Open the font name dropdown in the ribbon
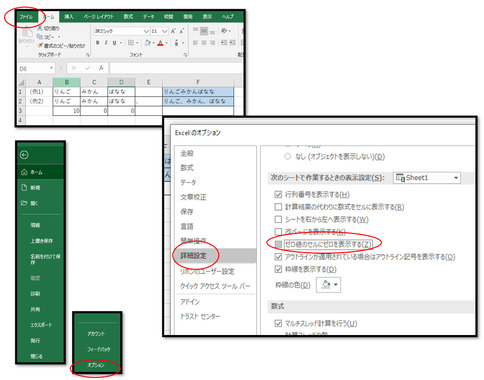 pyautogui.click(x=146, y=31)
